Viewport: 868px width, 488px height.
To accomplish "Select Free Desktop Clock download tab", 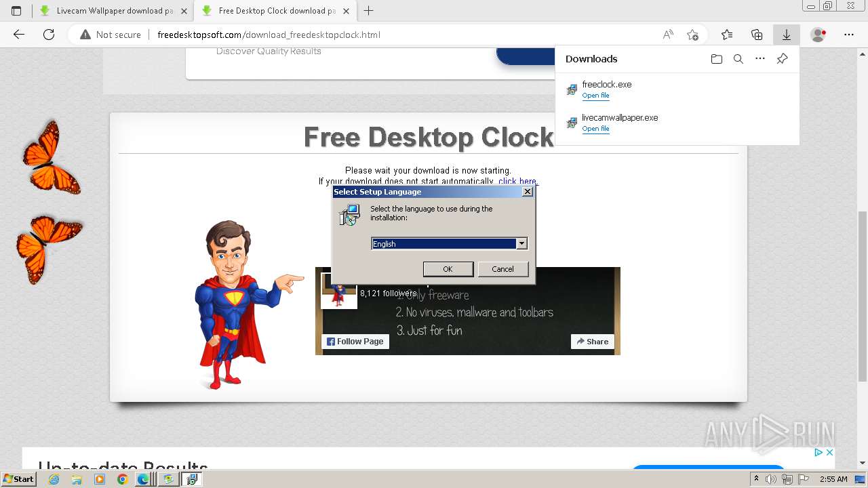I will tap(275, 11).
